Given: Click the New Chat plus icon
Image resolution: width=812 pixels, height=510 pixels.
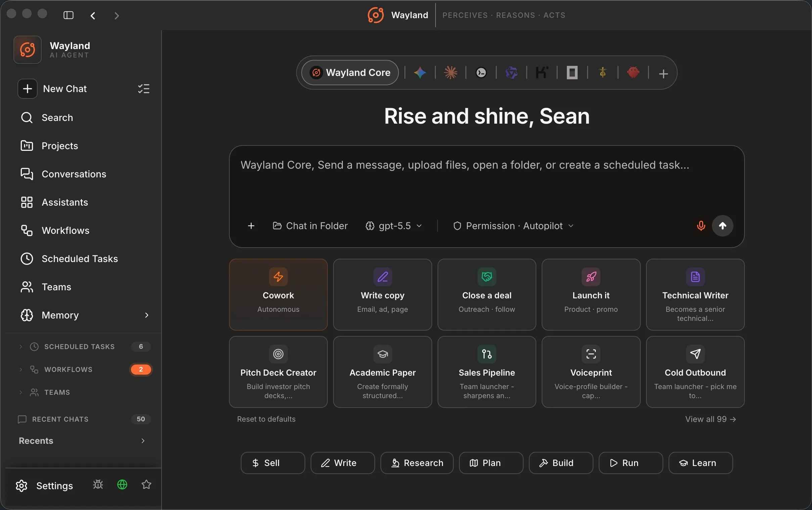Looking at the screenshot, I should pyautogui.click(x=27, y=89).
